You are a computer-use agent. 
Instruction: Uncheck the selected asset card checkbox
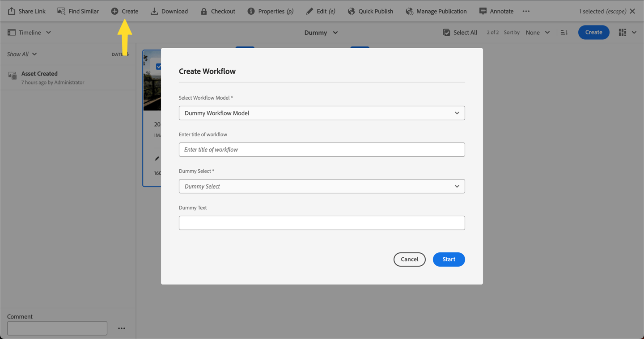click(158, 67)
